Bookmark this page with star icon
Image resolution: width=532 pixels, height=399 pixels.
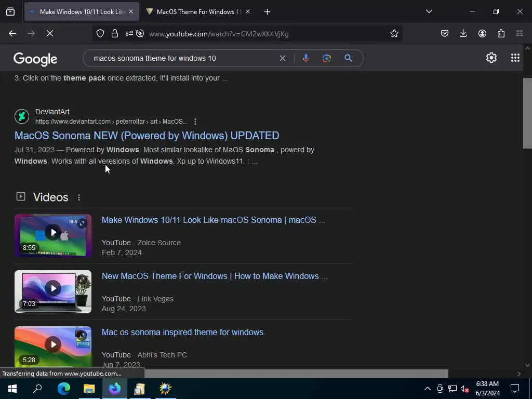pos(394,33)
